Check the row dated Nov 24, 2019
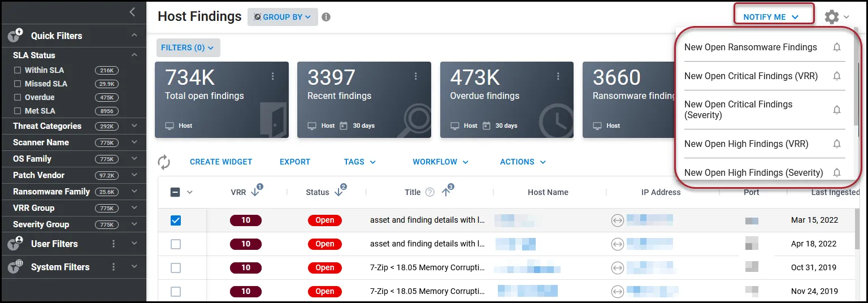Screen dimensions: 868x303 (x=176, y=292)
